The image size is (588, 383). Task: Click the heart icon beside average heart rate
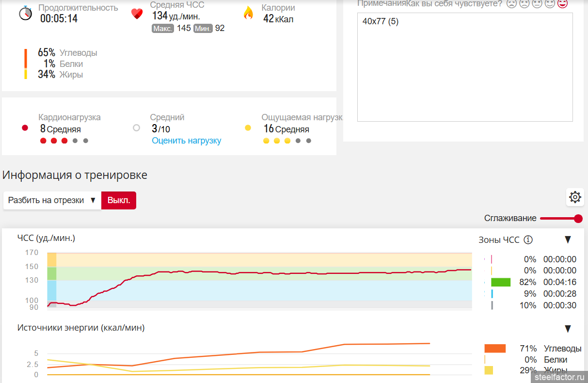pyautogui.click(x=137, y=14)
